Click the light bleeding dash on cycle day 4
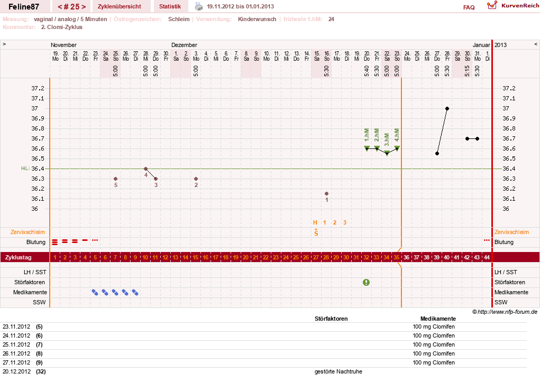Viewport: 540px width, 392px height. pos(85,240)
